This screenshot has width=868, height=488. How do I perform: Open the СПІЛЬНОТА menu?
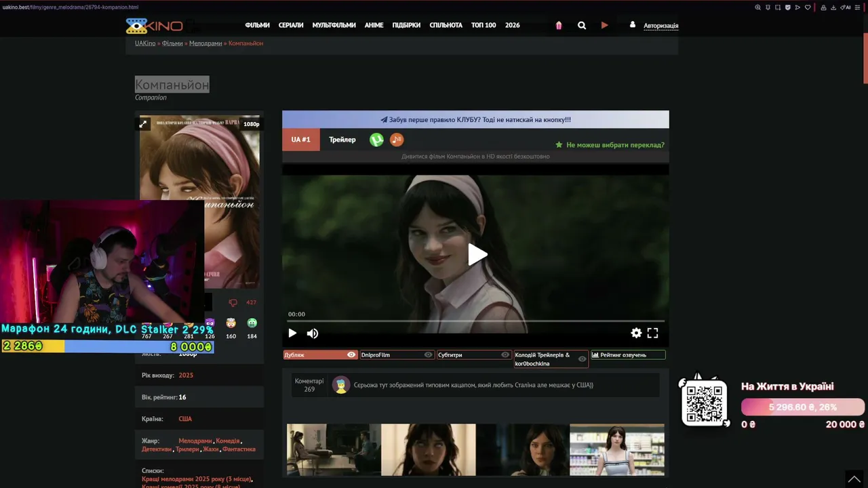(446, 26)
